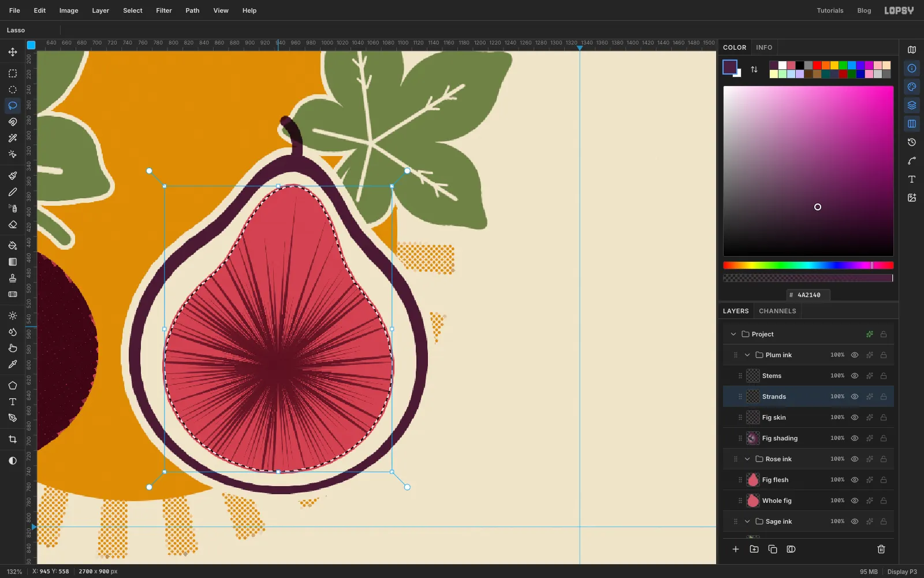
Task: Select the Elliptical Marquee tool
Action: click(13, 90)
